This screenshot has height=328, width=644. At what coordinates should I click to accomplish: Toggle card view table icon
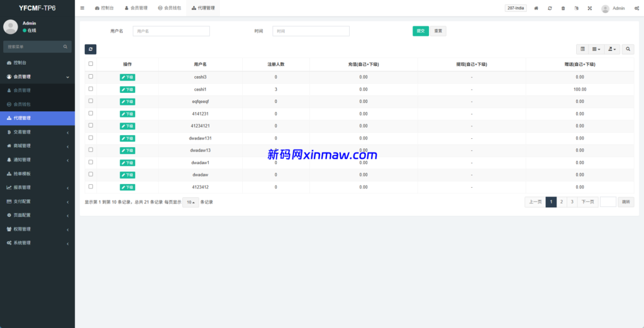click(x=582, y=49)
